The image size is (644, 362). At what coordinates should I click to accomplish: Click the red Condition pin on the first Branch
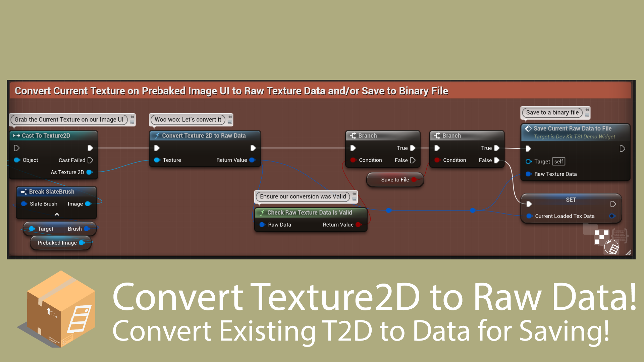tap(353, 160)
